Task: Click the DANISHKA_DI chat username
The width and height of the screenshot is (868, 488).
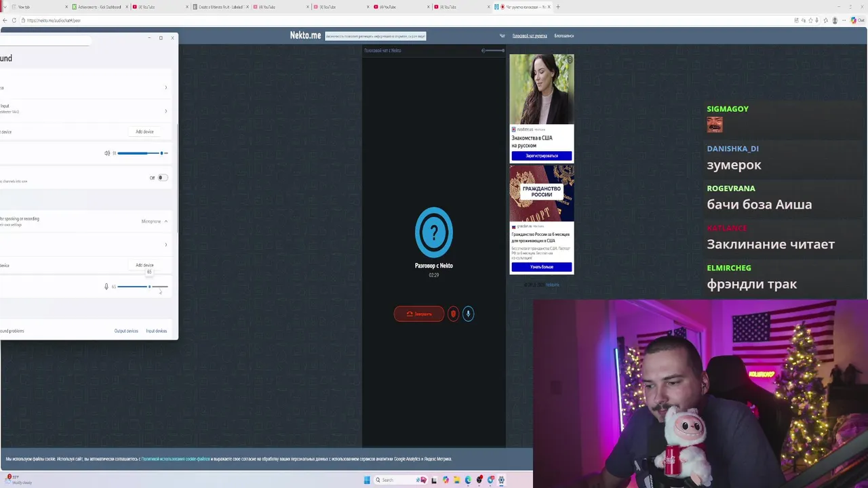Action: (x=732, y=148)
